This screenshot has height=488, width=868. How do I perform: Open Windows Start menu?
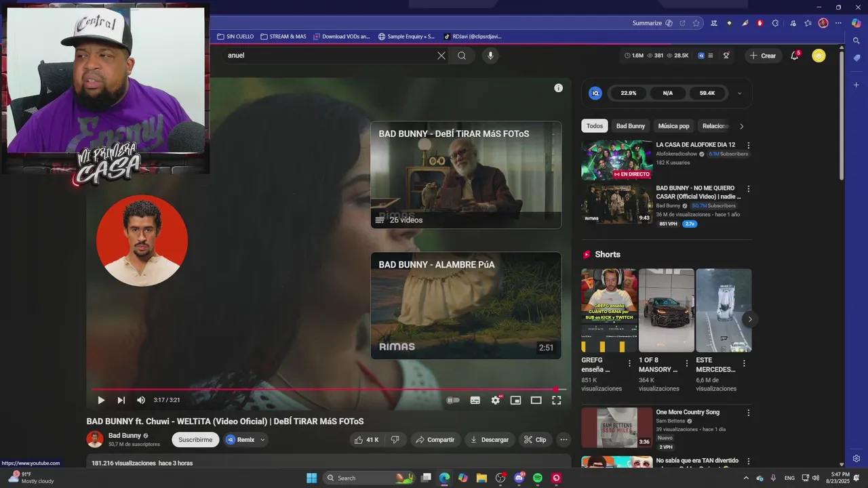tap(311, 478)
